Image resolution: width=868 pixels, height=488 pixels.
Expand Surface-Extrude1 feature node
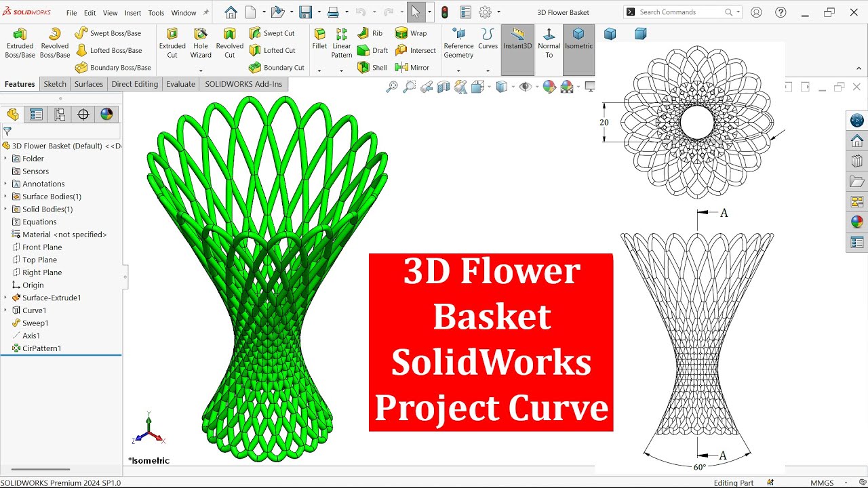coord(5,298)
